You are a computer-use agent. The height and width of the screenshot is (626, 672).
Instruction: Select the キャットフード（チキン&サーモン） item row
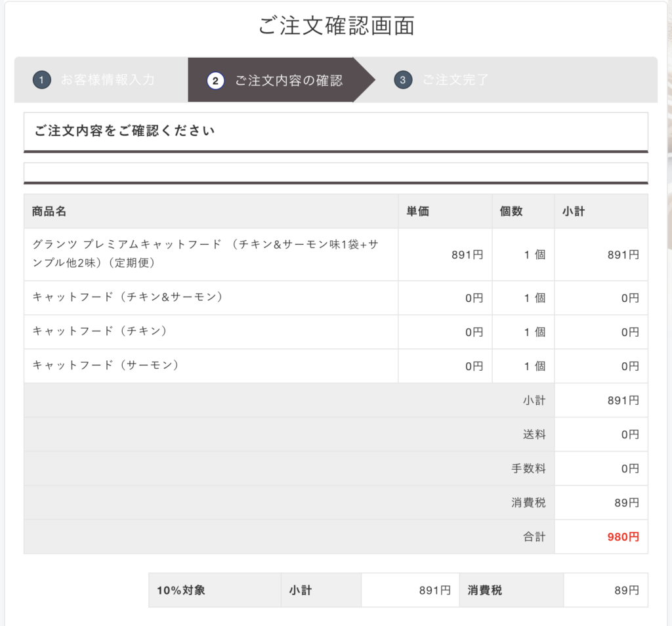128,297
